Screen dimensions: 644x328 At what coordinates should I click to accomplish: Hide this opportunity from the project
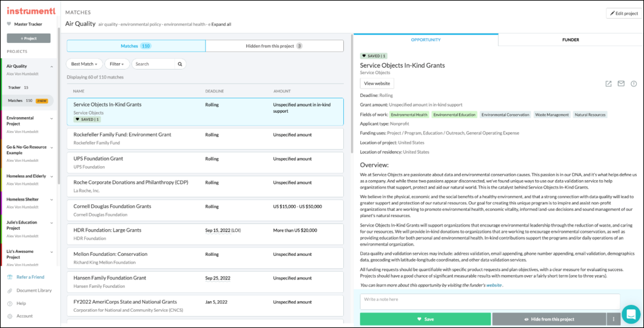click(548, 319)
